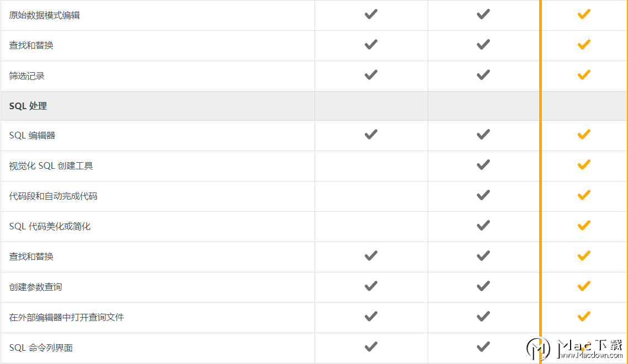Image resolution: width=628 pixels, height=364 pixels.
Task: Click the 视觉化 SQL 创建工具 label
Action: point(51,166)
